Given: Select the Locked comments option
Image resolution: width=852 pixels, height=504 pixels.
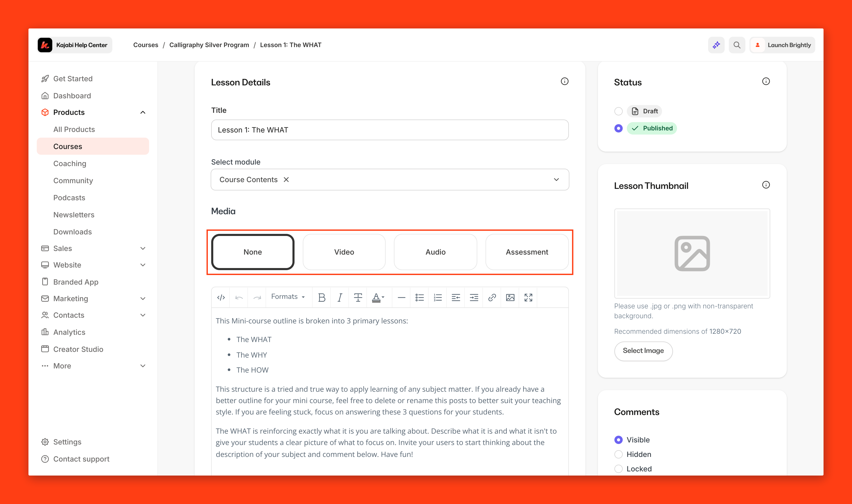Looking at the screenshot, I should click(618, 469).
